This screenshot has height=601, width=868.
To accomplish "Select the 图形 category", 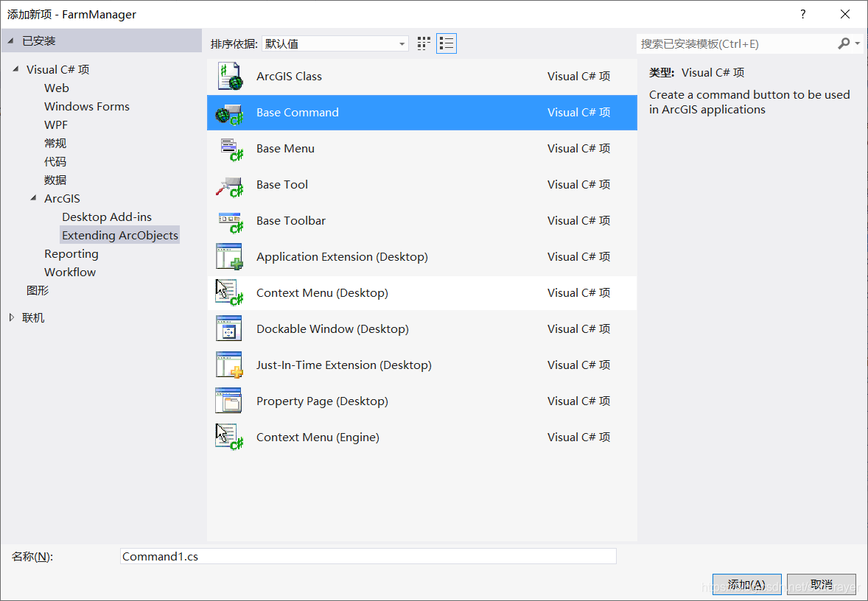I will [x=38, y=290].
